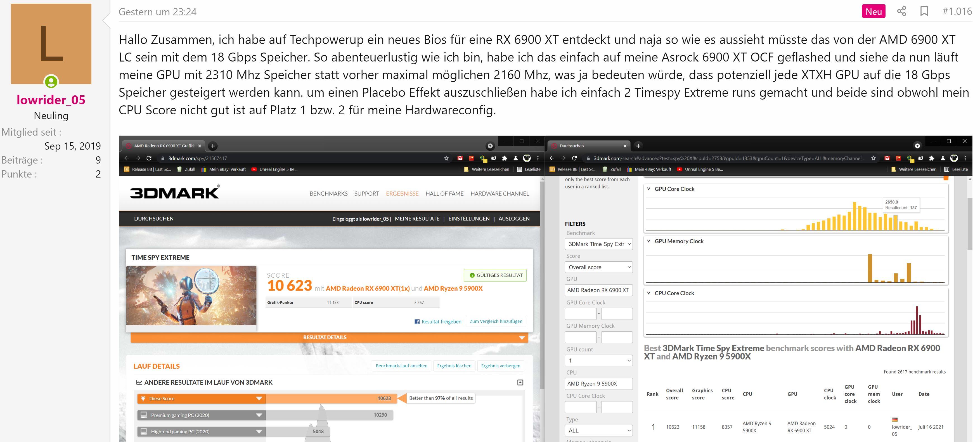
Task: Click the forum post share icon
Action: pos(901,11)
